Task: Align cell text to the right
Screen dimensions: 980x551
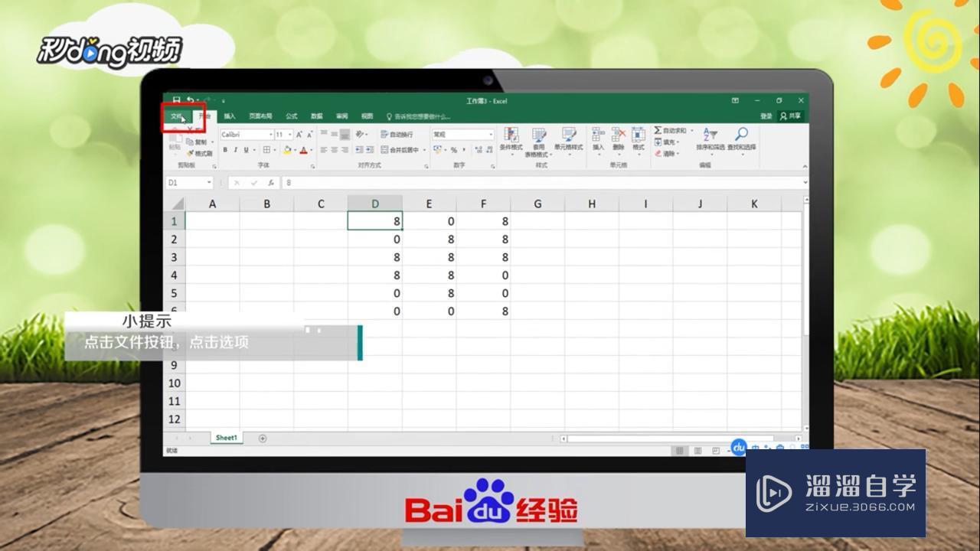Action: [x=345, y=150]
